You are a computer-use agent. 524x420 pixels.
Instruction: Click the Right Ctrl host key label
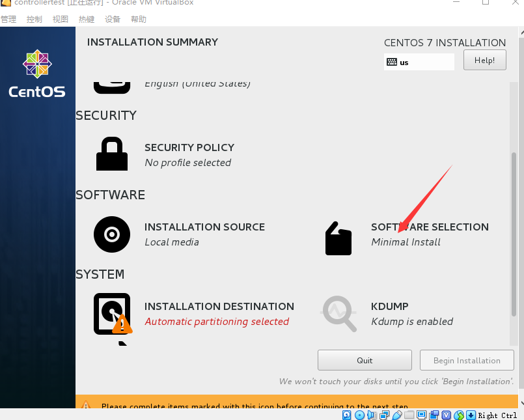497,415
